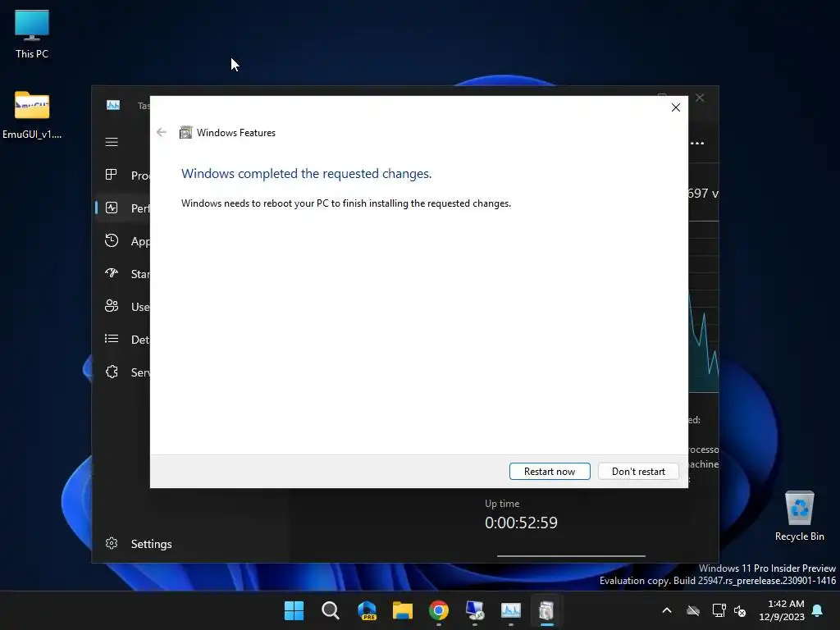840x630 pixels.
Task: Click the Restart now button
Action: coord(550,472)
